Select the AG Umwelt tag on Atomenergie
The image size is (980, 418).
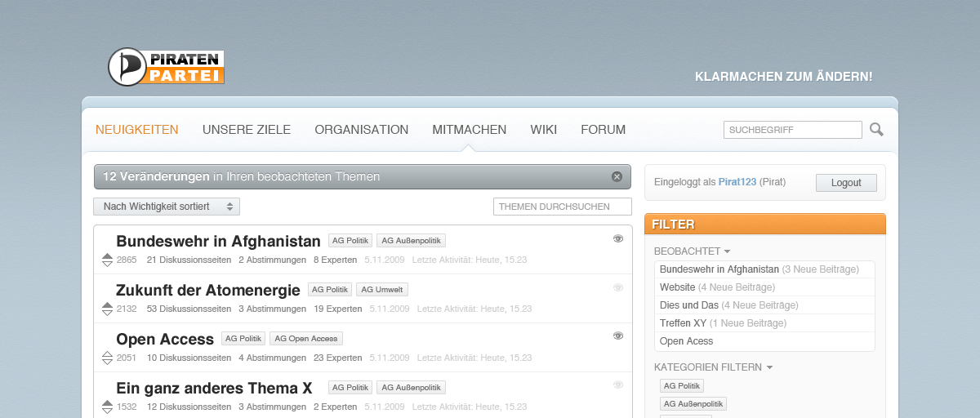point(381,289)
